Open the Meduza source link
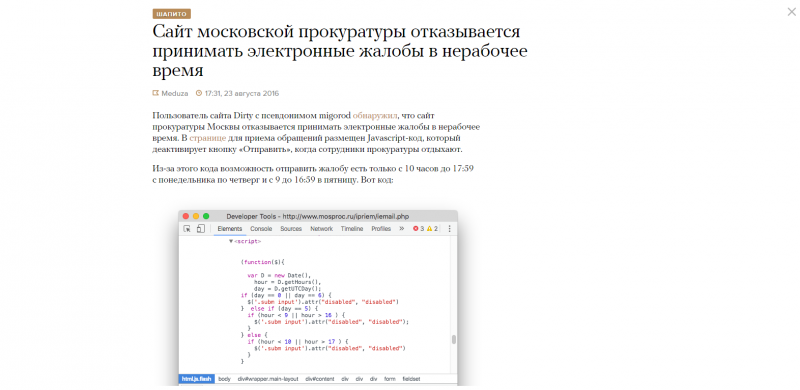 click(x=174, y=93)
